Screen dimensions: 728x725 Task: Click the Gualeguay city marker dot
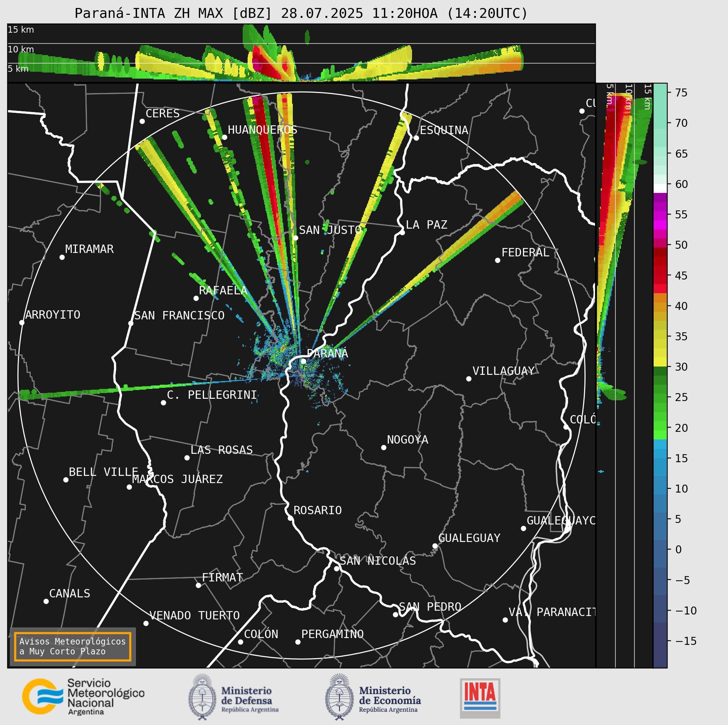click(x=435, y=546)
